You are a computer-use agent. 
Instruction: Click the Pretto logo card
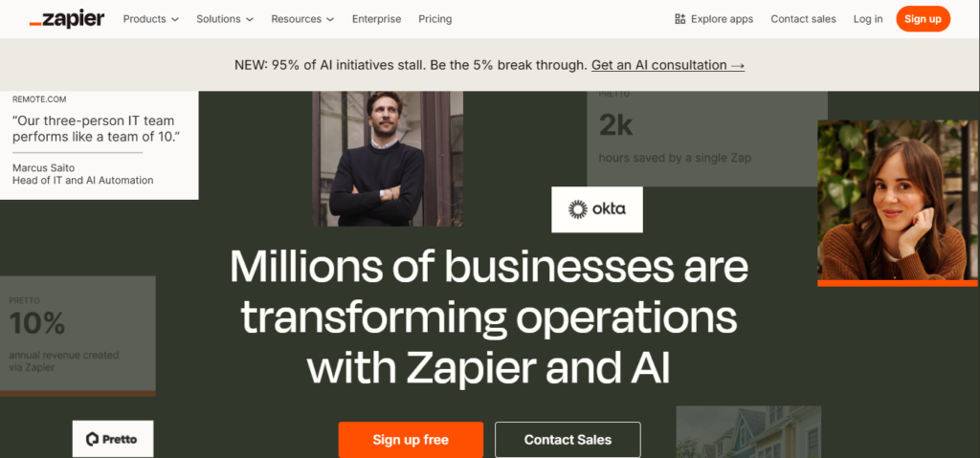click(113, 439)
